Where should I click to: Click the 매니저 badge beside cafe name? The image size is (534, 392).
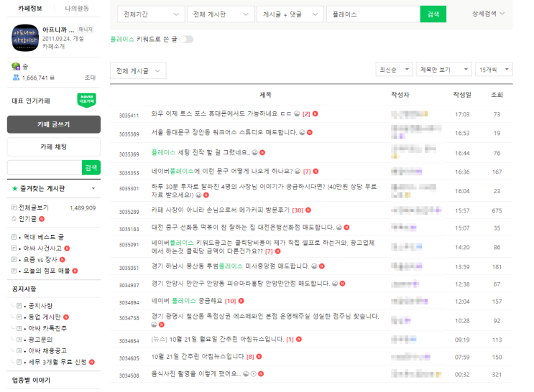(85, 29)
